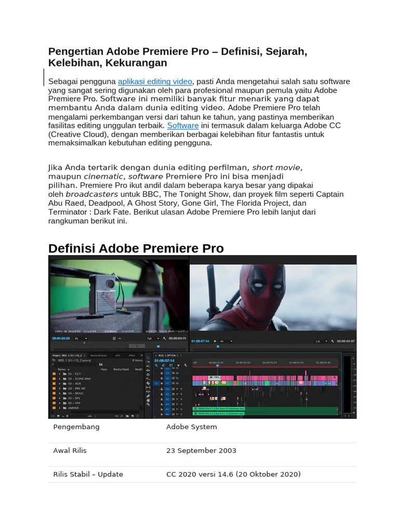Mute audio track A1
Viewport: 399px width, 532px height.
click(177, 389)
